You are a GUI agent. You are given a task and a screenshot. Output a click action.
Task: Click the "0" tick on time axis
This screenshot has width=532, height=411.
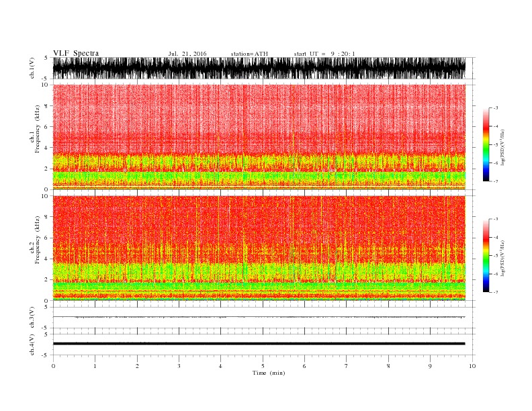point(53,366)
